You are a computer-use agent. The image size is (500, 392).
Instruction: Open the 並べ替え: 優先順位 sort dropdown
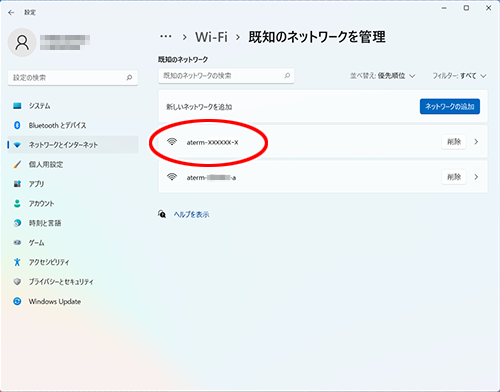(x=382, y=76)
